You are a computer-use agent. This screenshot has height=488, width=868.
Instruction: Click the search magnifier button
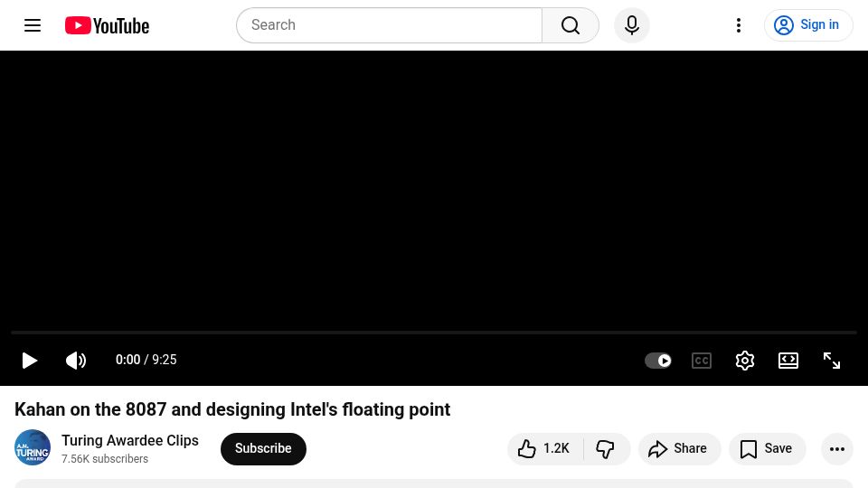571,25
